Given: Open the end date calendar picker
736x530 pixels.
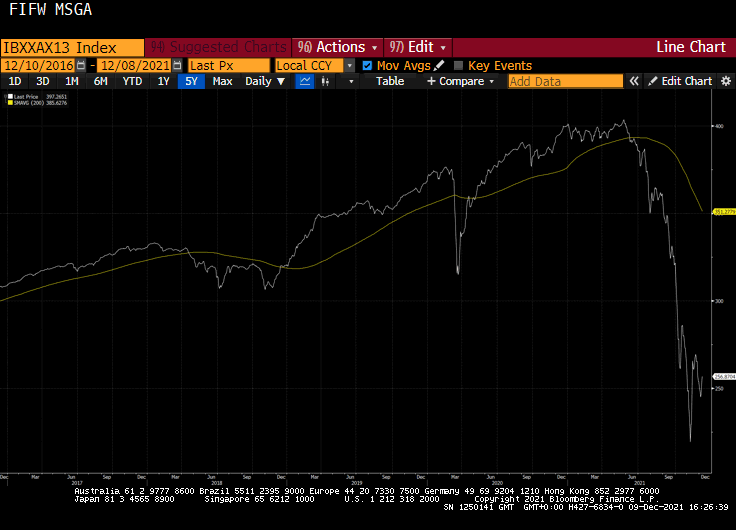Looking at the screenshot, I should tap(177, 65).
